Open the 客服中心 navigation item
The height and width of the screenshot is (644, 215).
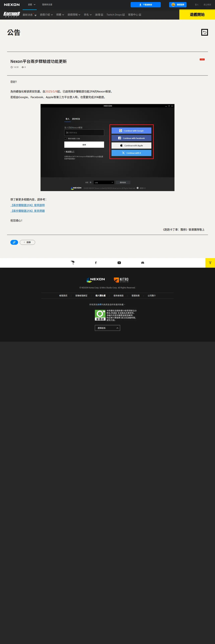134,15
